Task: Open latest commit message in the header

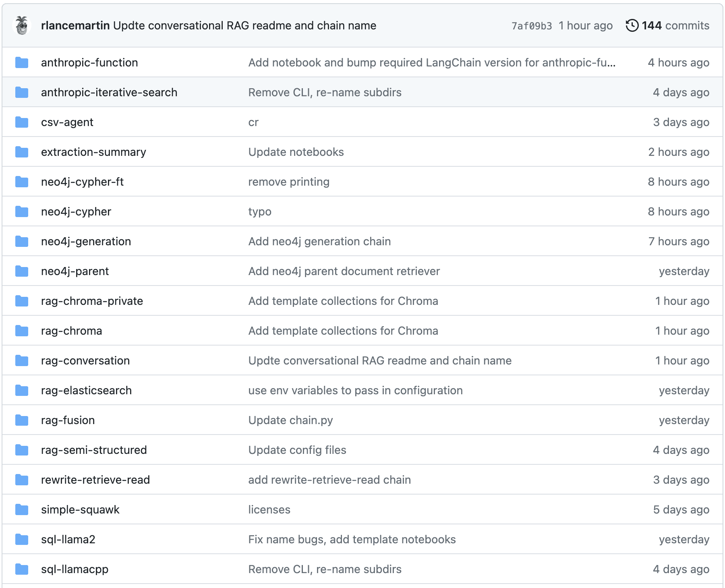Action: [245, 25]
